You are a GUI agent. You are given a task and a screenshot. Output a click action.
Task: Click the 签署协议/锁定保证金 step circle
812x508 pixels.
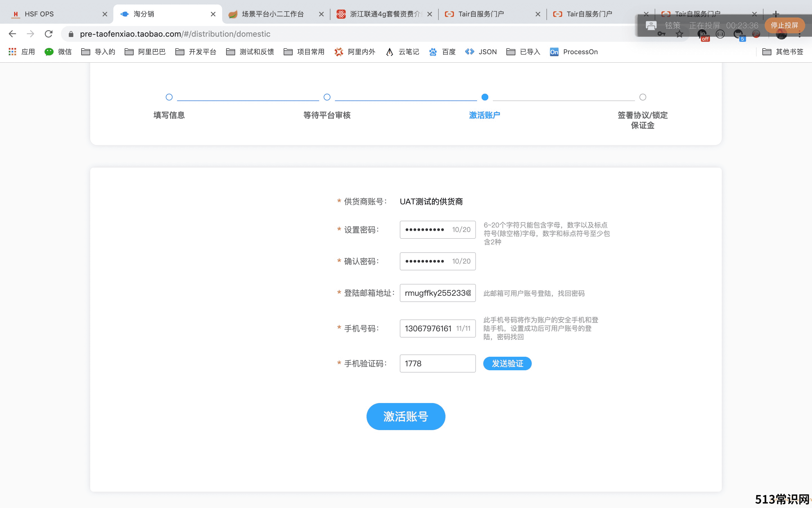[x=643, y=97]
